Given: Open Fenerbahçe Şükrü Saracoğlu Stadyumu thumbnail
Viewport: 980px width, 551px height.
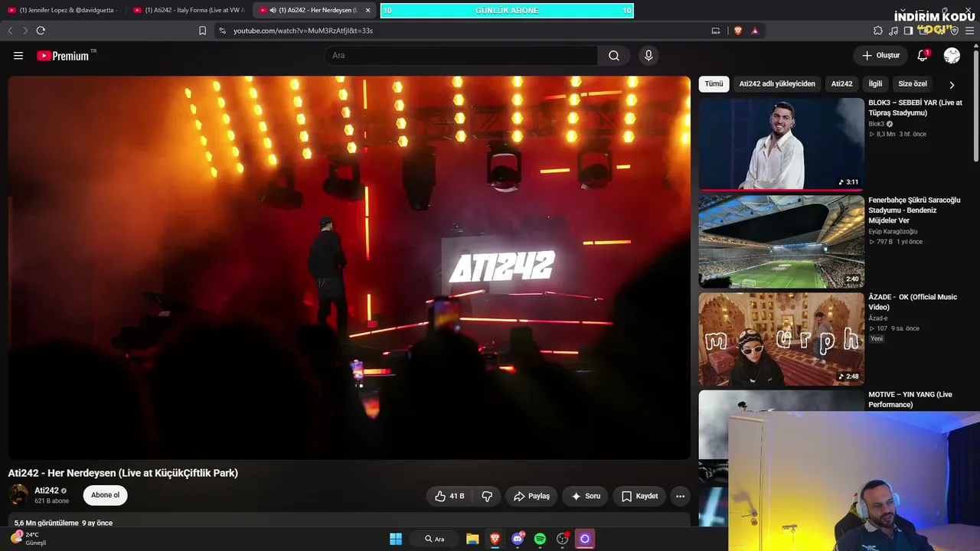Looking at the screenshot, I should click(781, 241).
